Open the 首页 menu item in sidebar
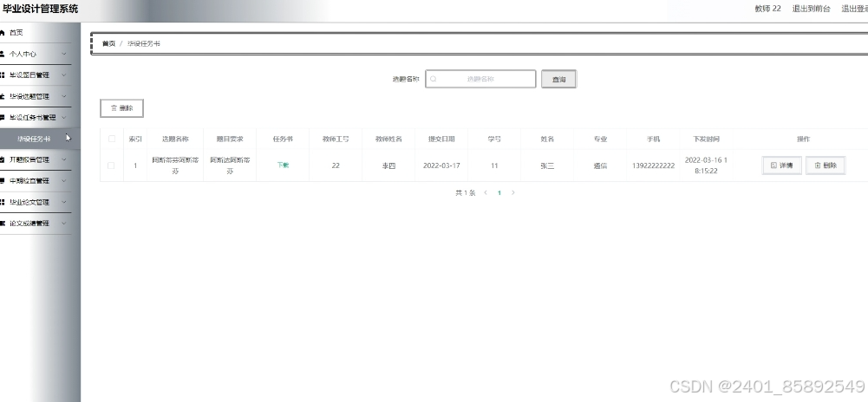This screenshot has height=402, width=868. (x=36, y=33)
